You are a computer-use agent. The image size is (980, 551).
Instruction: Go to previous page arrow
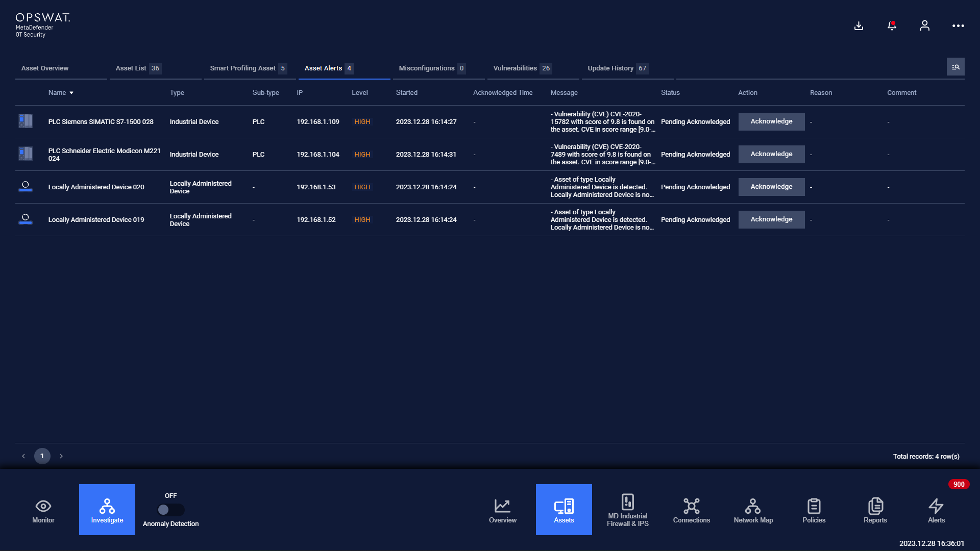tap(23, 456)
